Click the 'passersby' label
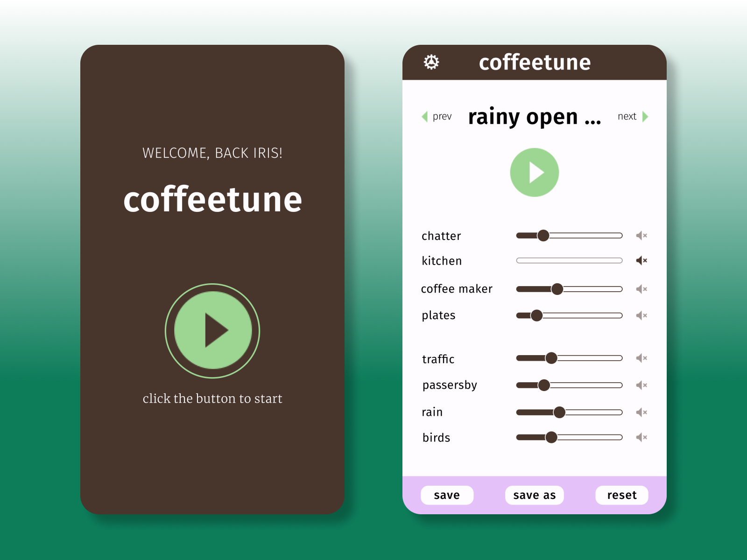 (450, 385)
